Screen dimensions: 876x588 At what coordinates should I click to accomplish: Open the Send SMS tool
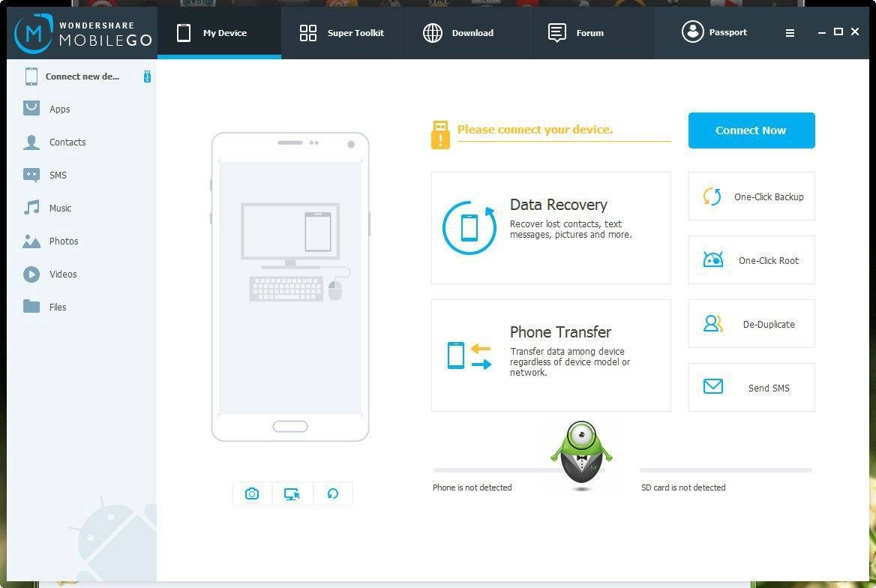click(x=751, y=387)
